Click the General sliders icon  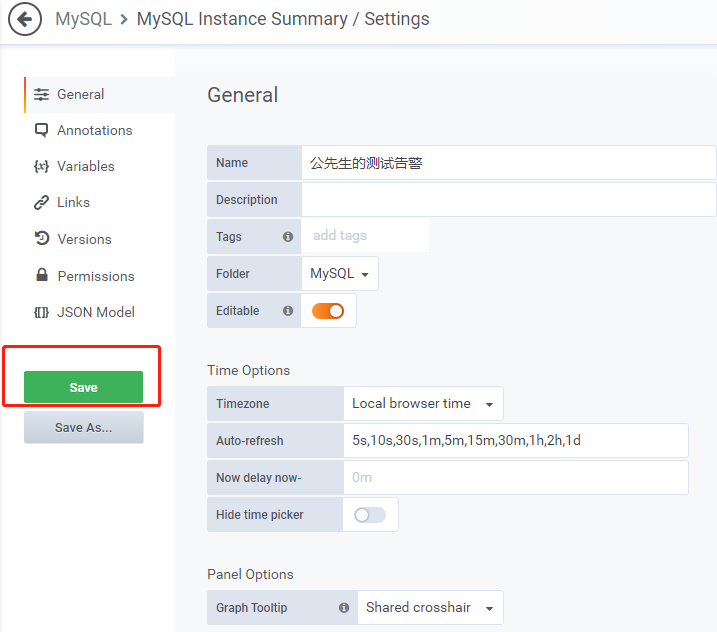[41, 94]
